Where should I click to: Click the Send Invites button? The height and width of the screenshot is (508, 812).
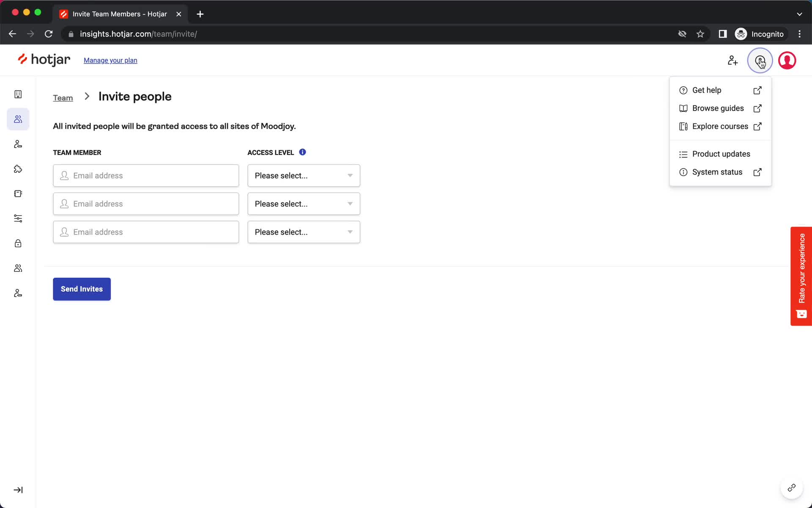[x=81, y=289]
